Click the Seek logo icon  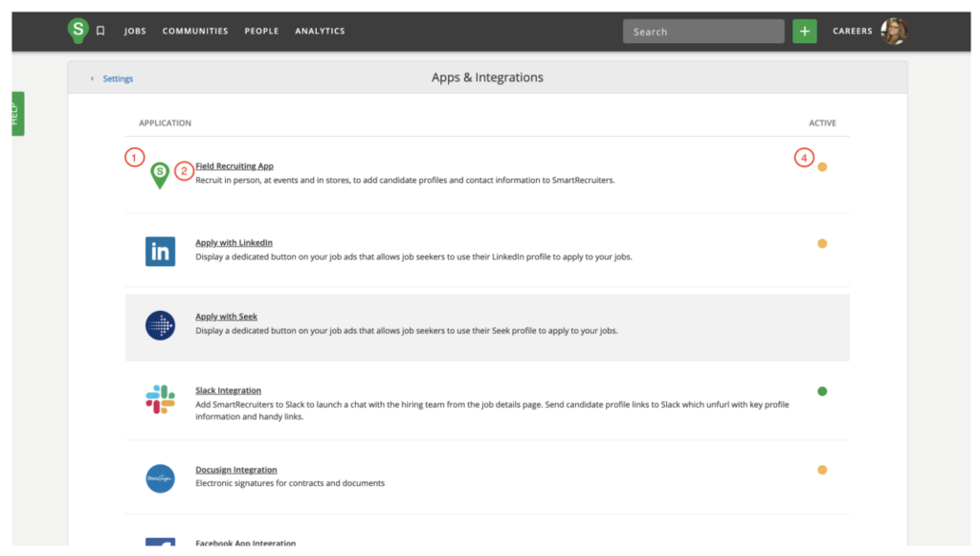[160, 325]
